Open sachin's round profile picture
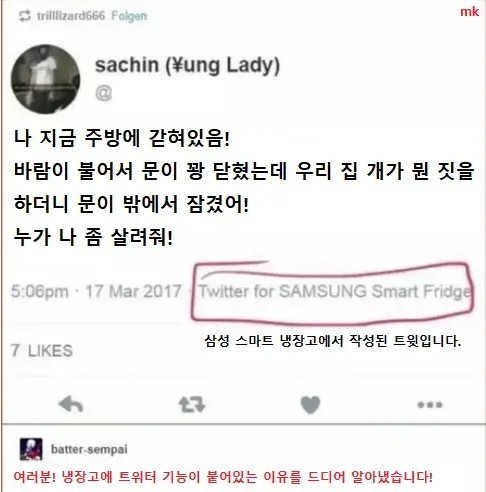 pos(45,79)
